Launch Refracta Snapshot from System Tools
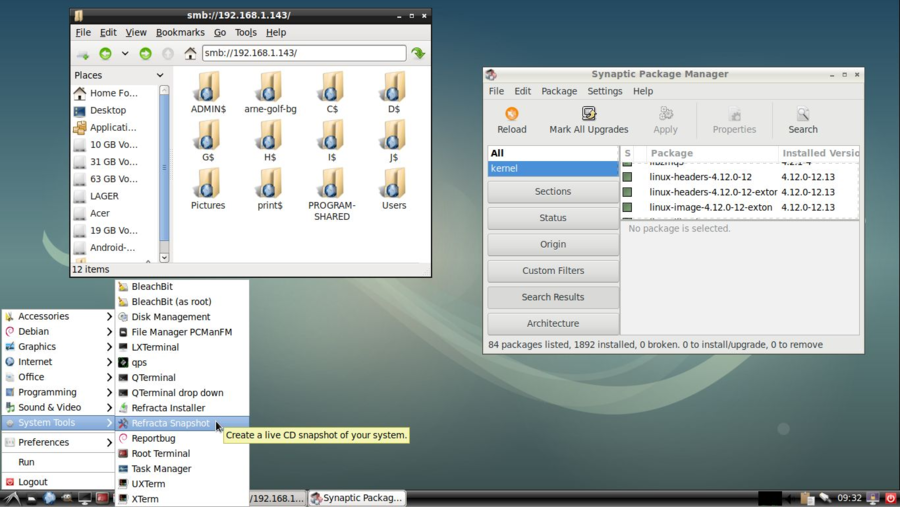The height and width of the screenshot is (507, 900). 182,423
